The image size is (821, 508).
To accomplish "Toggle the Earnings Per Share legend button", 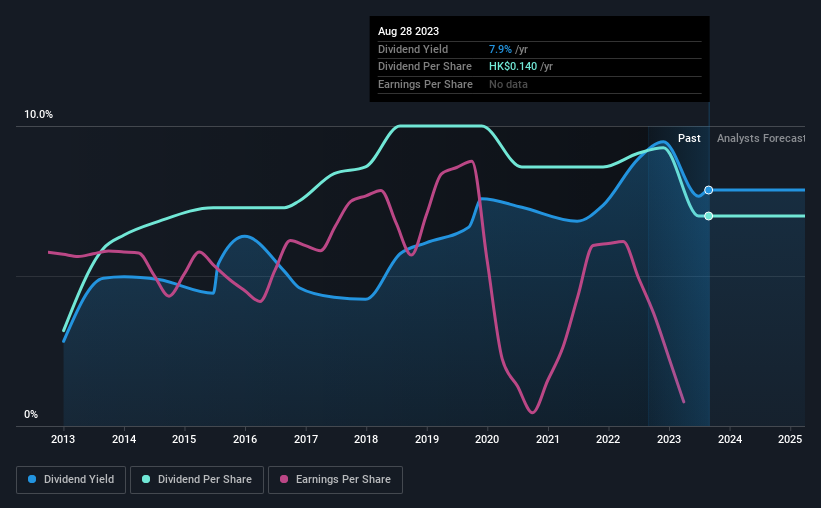I will pyautogui.click(x=335, y=480).
